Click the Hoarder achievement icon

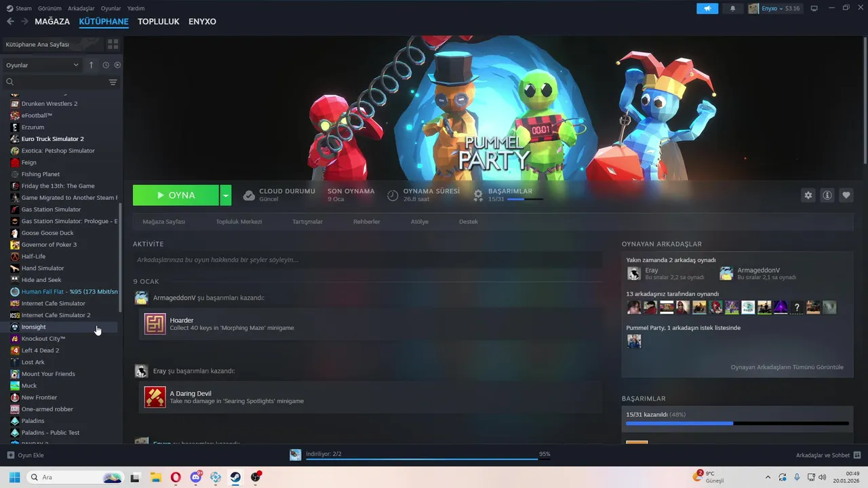point(155,324)
